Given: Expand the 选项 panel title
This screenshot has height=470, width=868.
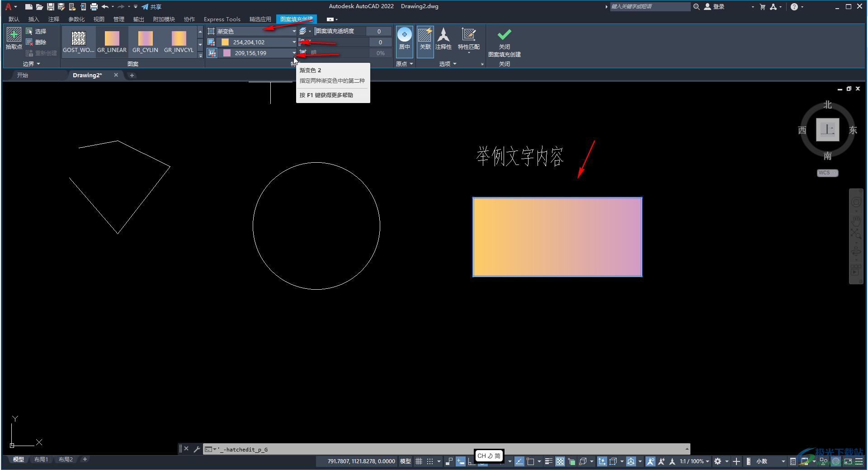Looking at the screenshot, I should coord(448,64).
